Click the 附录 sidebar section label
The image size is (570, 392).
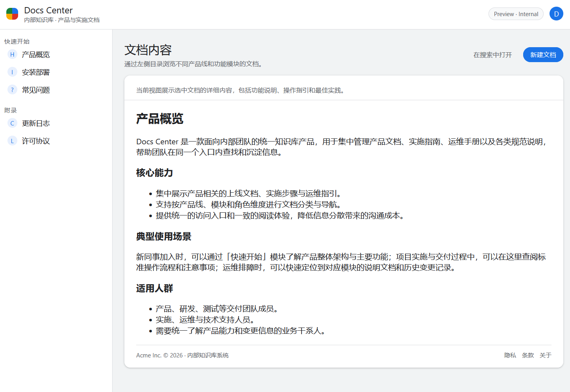click(11, 110)
